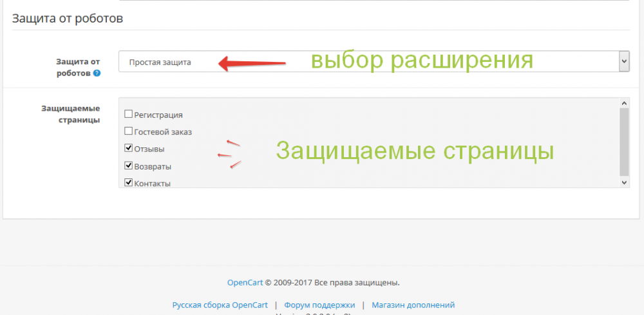Enable the Гостевой заказ checkbox
The height and width of the screenshot is (315, 644).
(x=128, y=131)
